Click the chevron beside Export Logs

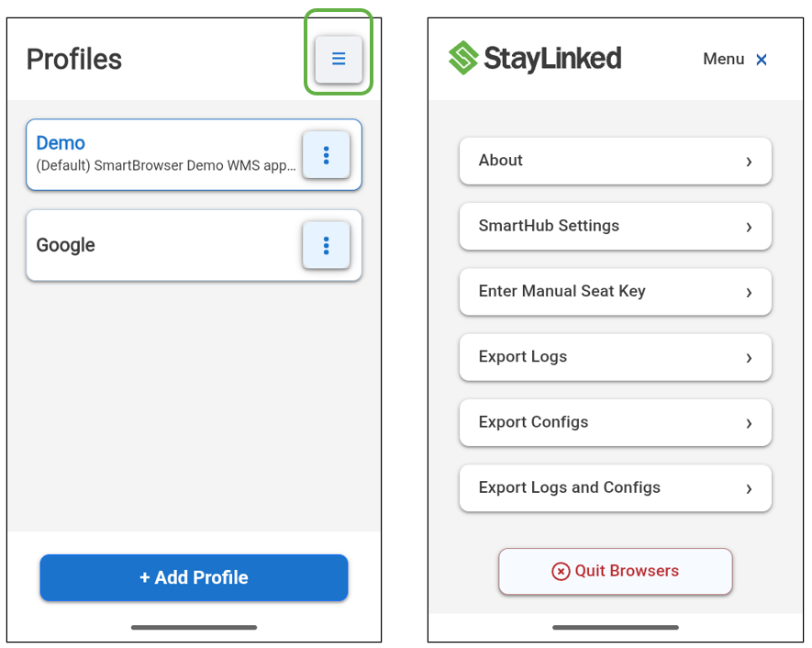(x=749, y=358)
